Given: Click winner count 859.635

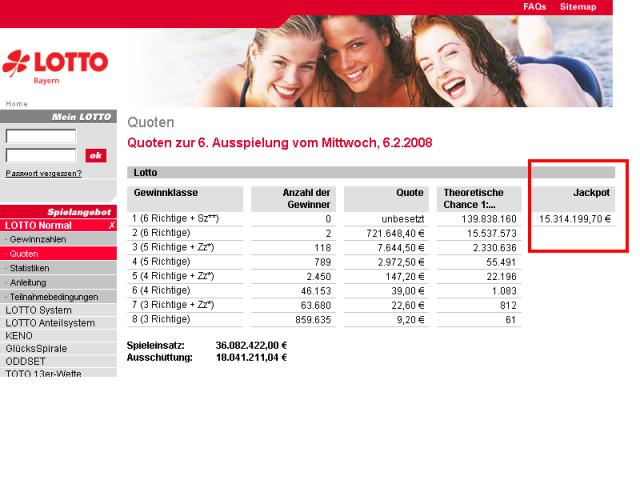Looking at the screenshot, I should [313, 320].
